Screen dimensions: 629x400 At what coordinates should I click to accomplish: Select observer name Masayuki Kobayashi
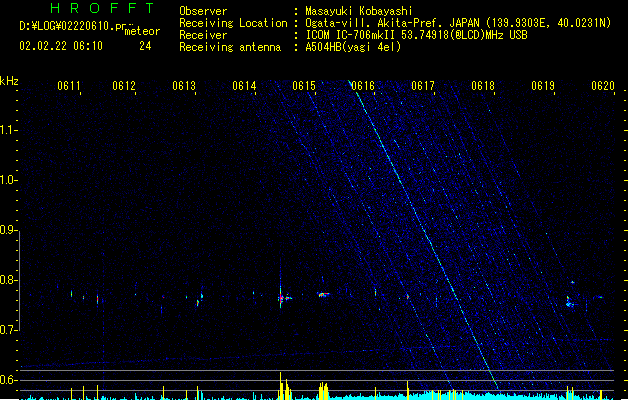click(359, 11)
